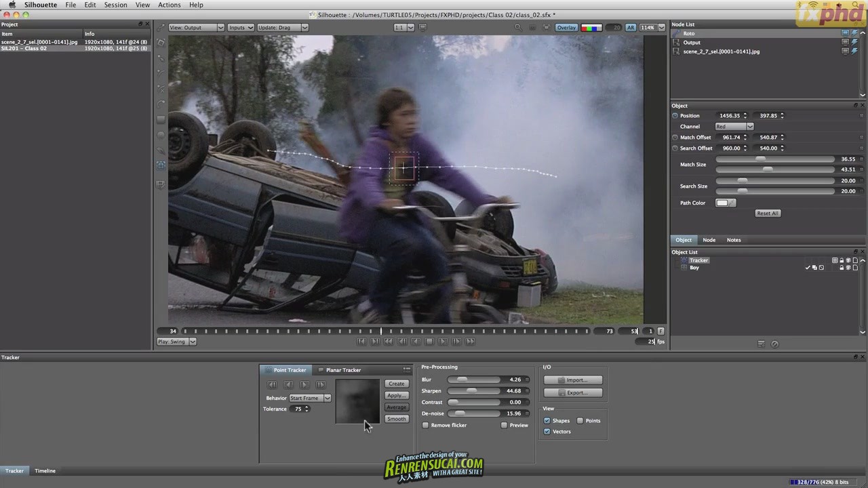This screenshot has height=488, width=868.
Task: Switch to the Node tab
Action: (x=709, y=240)
